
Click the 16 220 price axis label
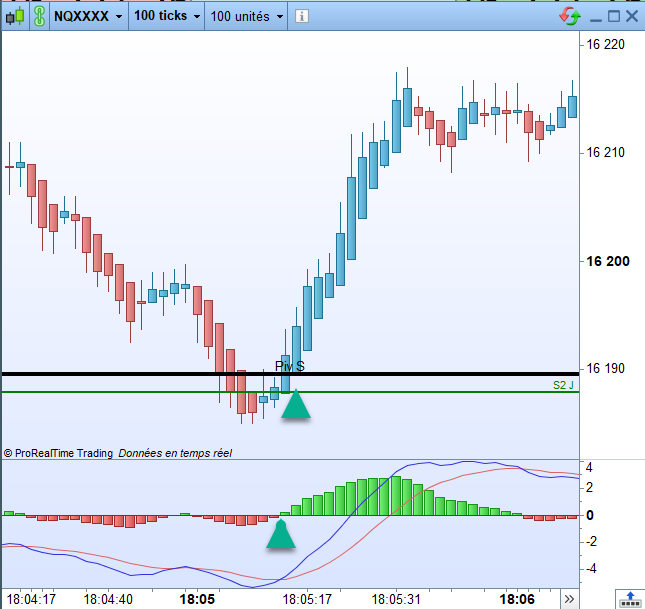click(605, 44)
